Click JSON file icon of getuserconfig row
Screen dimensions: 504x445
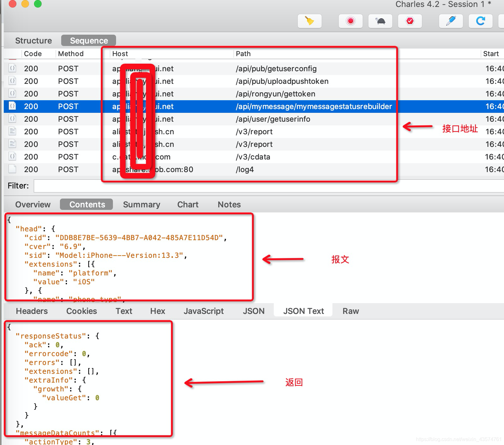[12, 68]
